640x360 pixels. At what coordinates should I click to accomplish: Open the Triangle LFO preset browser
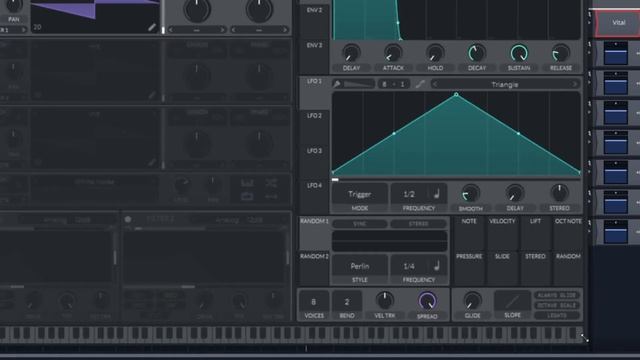click(x=505, y=84)
